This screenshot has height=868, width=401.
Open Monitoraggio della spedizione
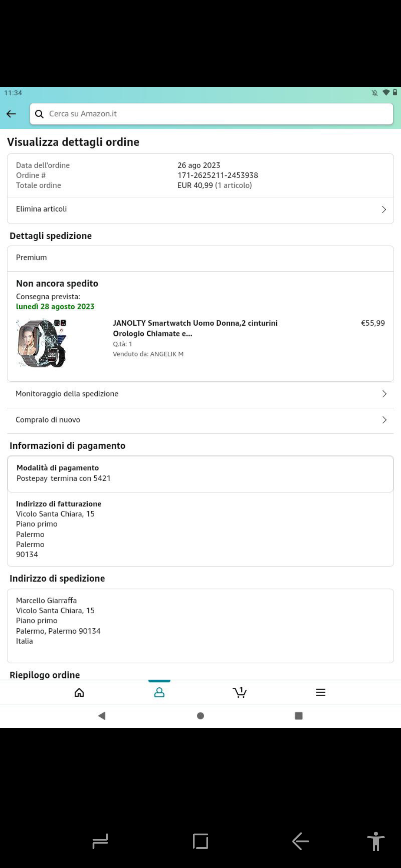(x=67, y=394)
